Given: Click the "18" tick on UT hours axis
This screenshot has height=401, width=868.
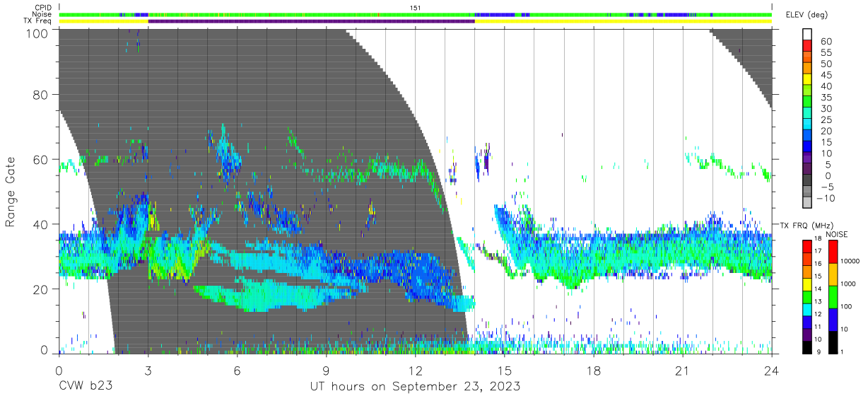Looking at the screenshot, I should coord(594,370).
